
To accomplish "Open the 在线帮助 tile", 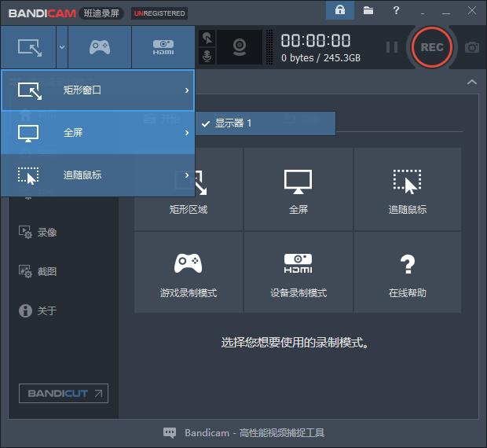I will 408,272.
